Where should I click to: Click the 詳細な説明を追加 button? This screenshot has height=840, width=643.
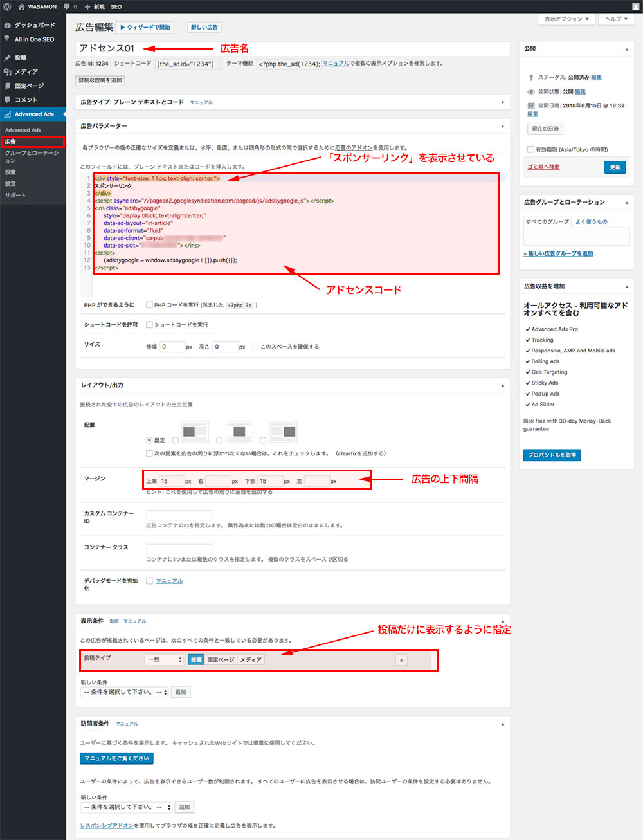(100, 80)
